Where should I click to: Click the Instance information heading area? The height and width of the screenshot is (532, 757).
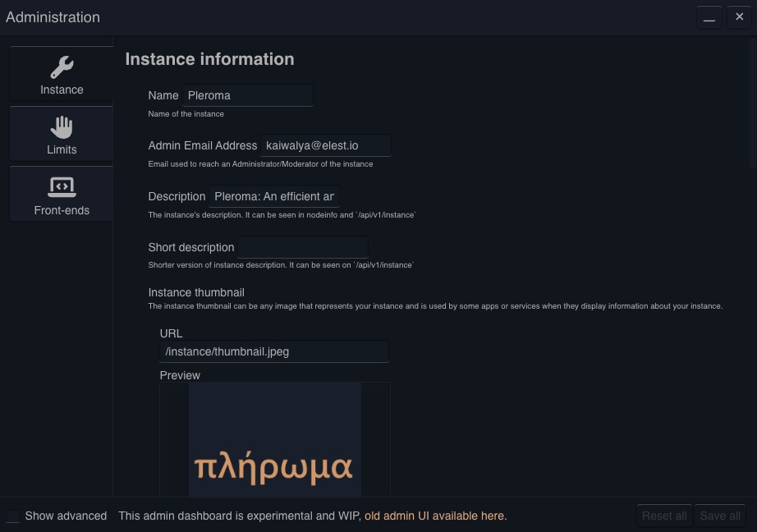[x=209, y=59]
